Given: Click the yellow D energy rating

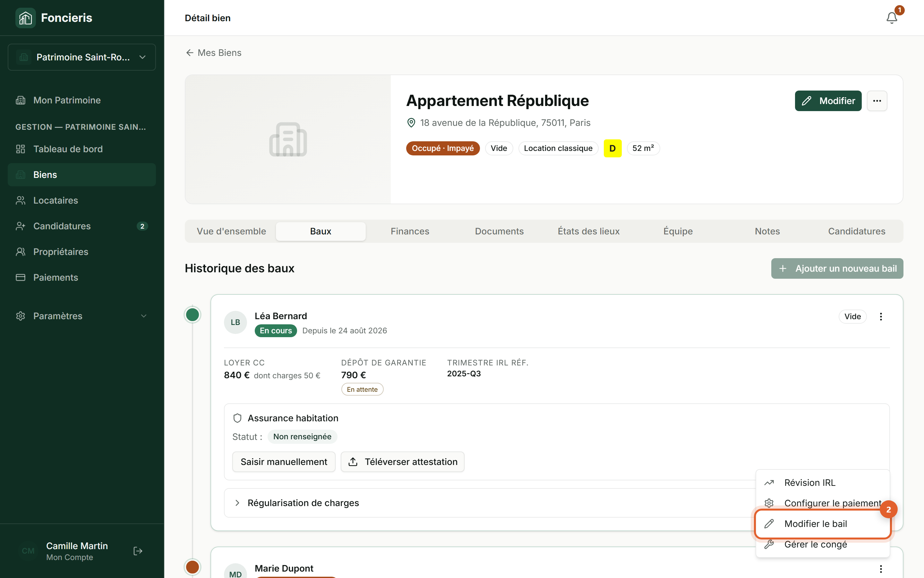Looking at the screenshot, I should tap(612, 148).
